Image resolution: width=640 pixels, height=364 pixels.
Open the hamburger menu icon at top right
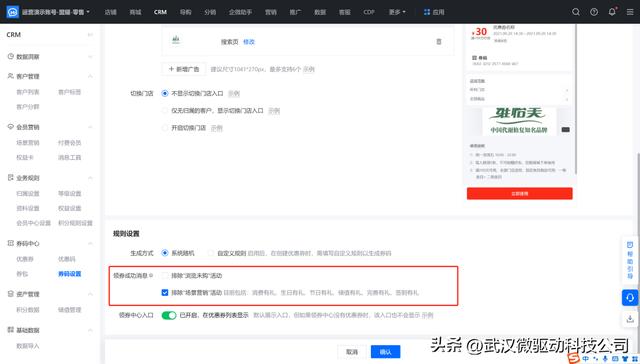[630, 12]
